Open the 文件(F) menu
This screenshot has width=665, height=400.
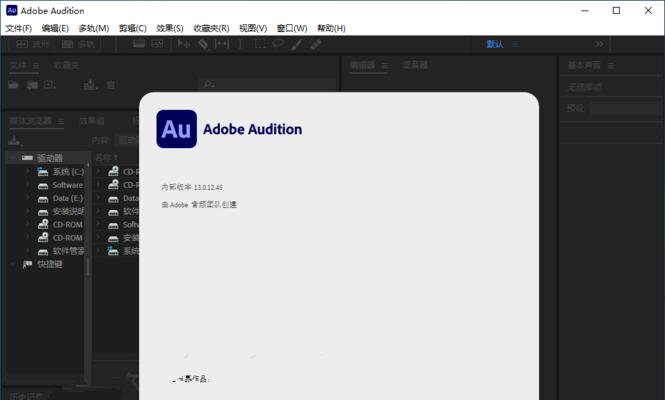coord(19,28)
